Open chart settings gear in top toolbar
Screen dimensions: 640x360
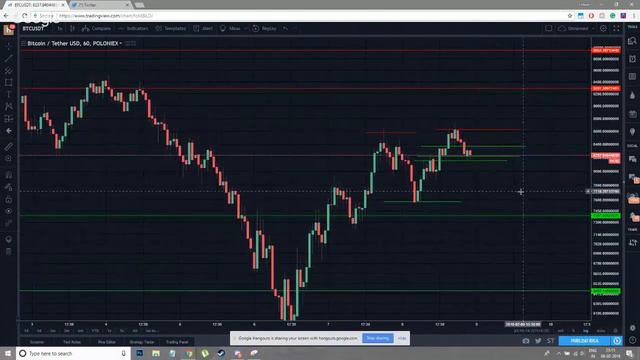(603, 29)
